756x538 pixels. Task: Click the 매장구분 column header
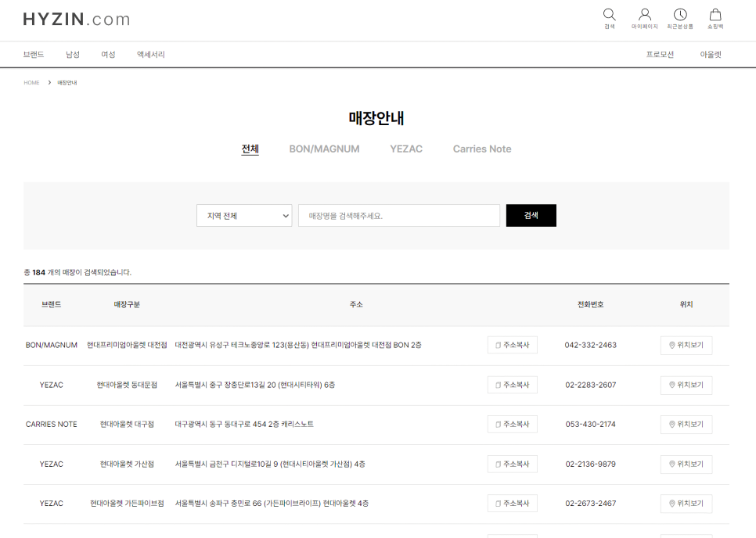tap(127, 304)
